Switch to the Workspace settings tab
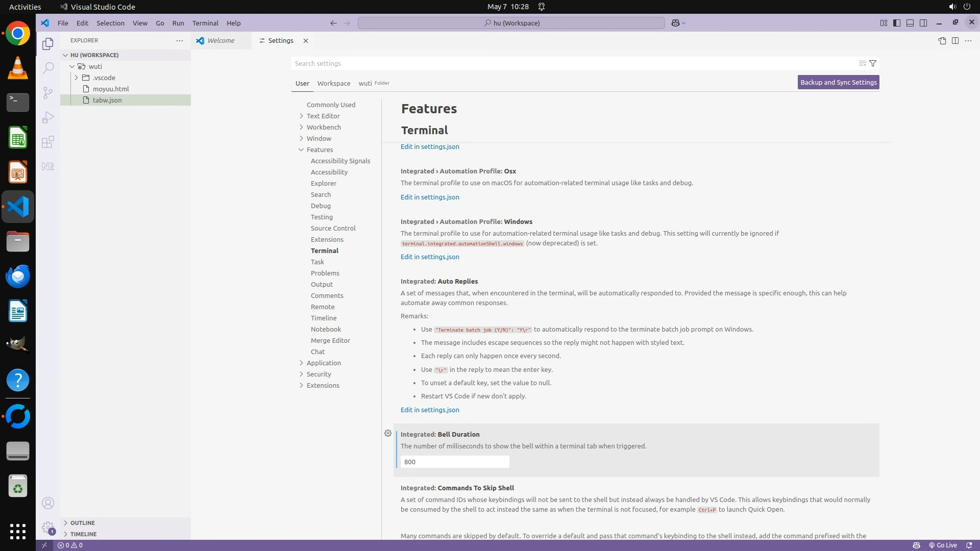 point(333,83)
